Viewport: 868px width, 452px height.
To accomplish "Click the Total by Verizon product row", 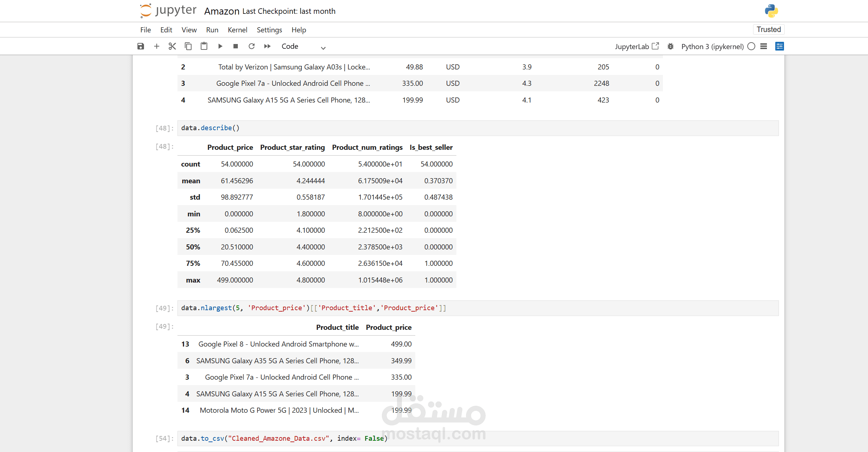I will (420, 67).
